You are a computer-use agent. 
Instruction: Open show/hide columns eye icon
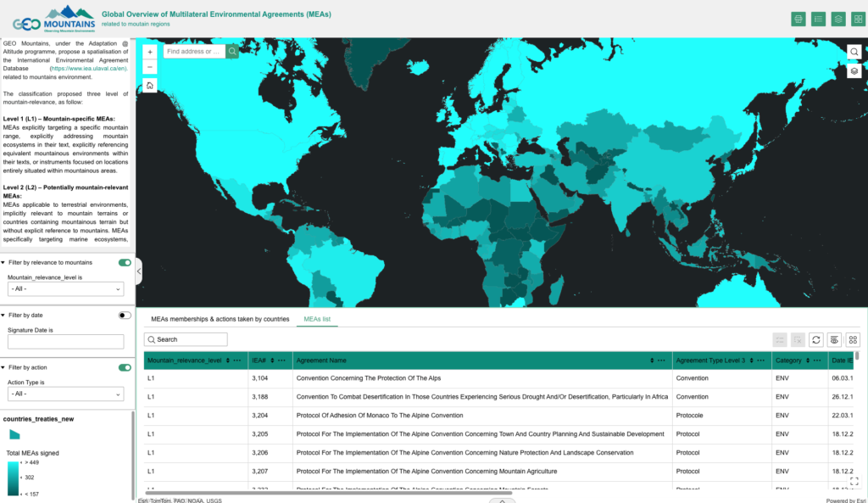click(835, 339)
